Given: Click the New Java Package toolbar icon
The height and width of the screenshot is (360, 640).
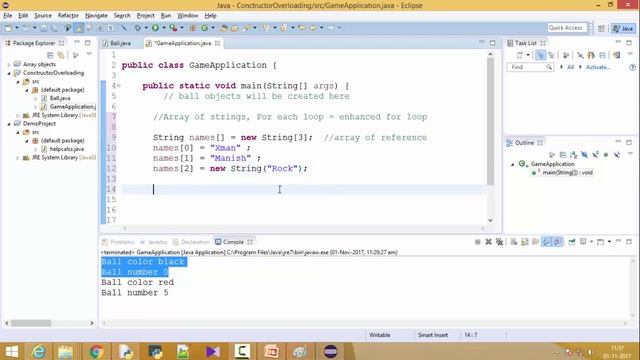Looking at the screenshot, I should tap(193, 28).
